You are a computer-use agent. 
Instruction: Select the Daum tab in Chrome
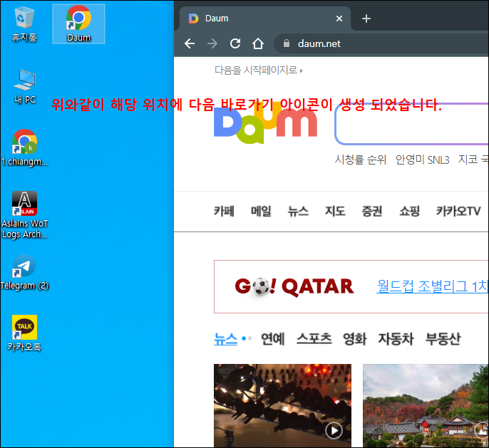tap(265, 19)
